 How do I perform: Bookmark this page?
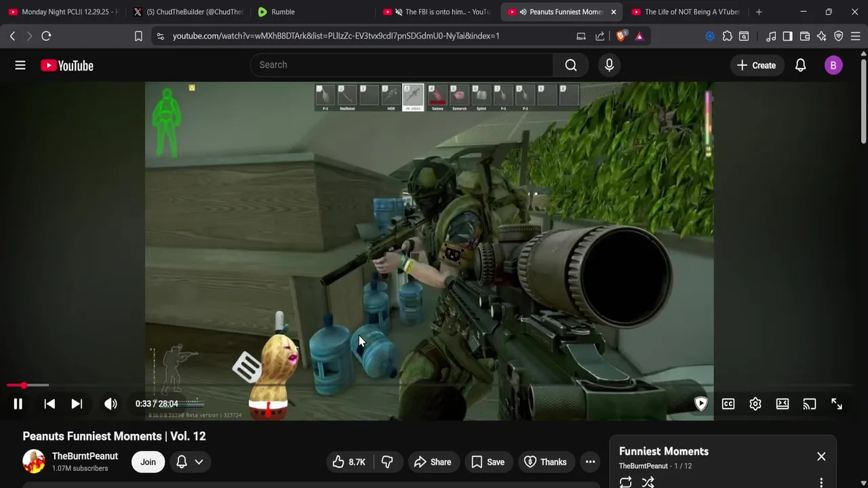pos(138,36)
